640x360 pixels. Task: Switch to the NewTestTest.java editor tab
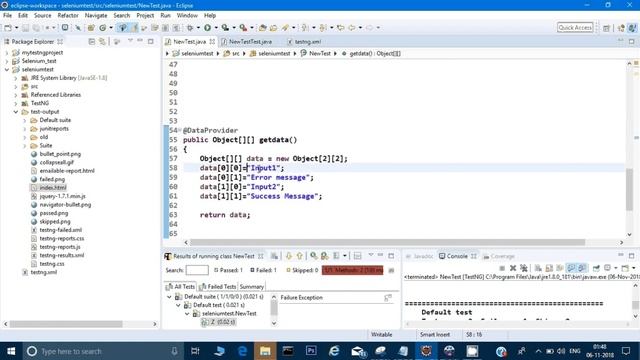point(247,42)
